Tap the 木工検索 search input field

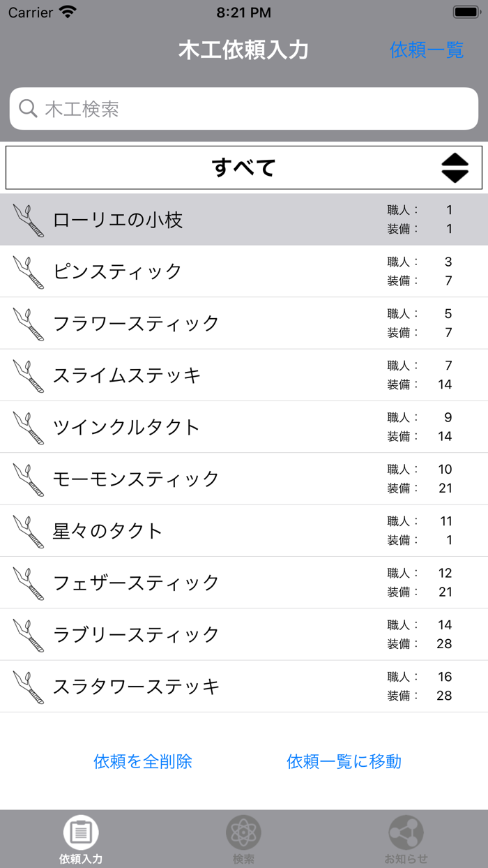pyautogui.click(x=244, y=108)
